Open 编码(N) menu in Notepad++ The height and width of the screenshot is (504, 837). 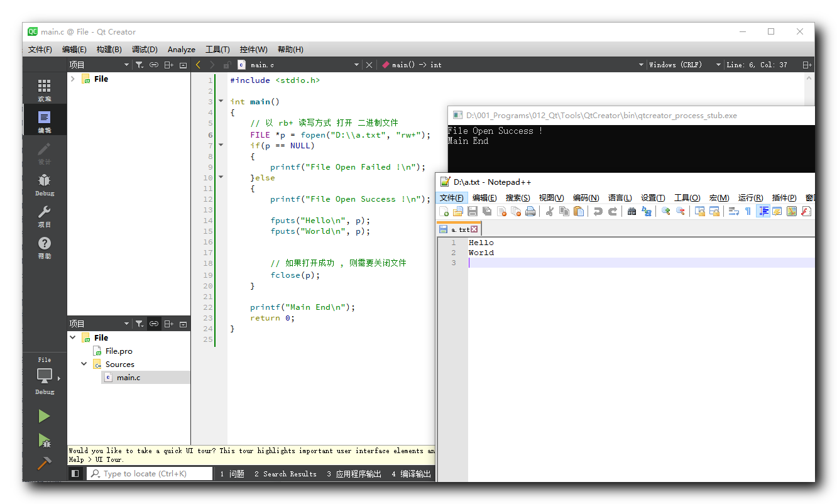(x=586, y=197)
